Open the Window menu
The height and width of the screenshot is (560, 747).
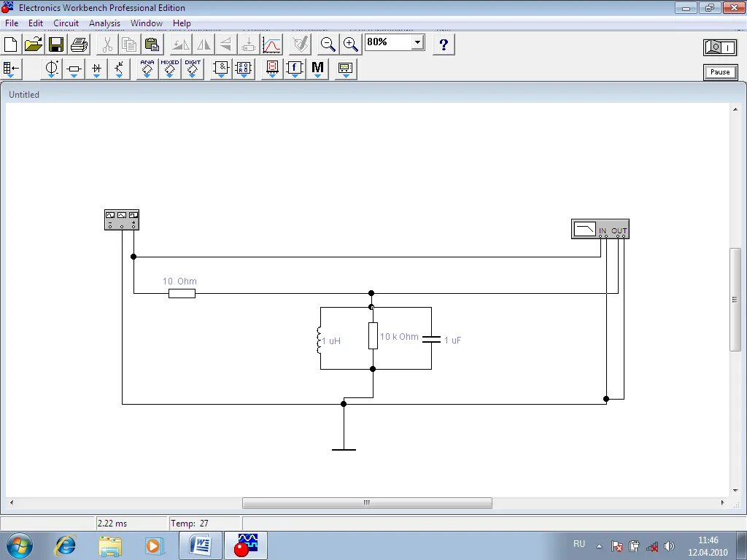[146, 23]
